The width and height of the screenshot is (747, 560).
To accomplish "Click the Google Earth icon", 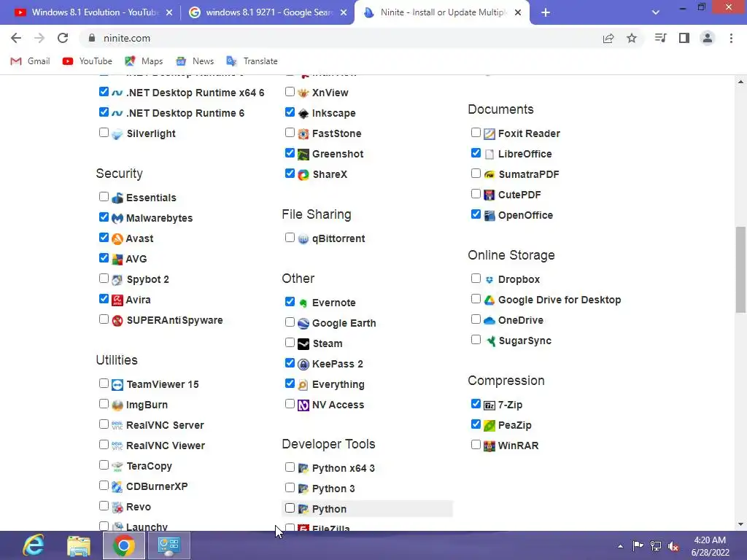I will (x=303, y=323).
